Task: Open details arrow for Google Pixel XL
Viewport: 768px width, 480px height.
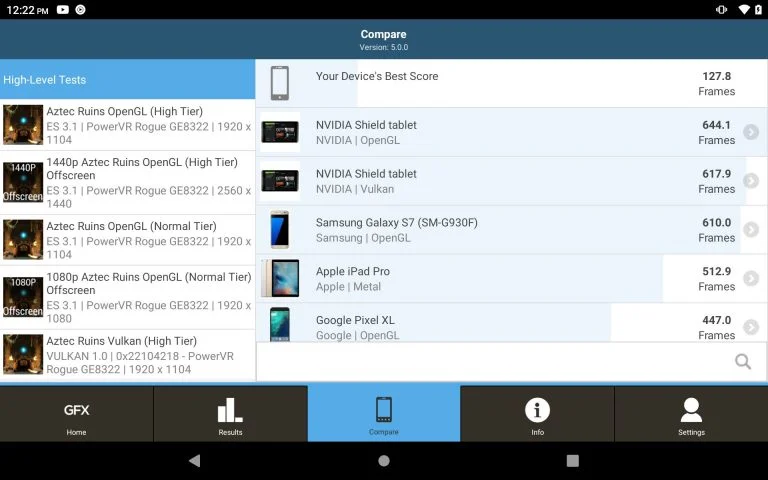Action: point(751,327)
